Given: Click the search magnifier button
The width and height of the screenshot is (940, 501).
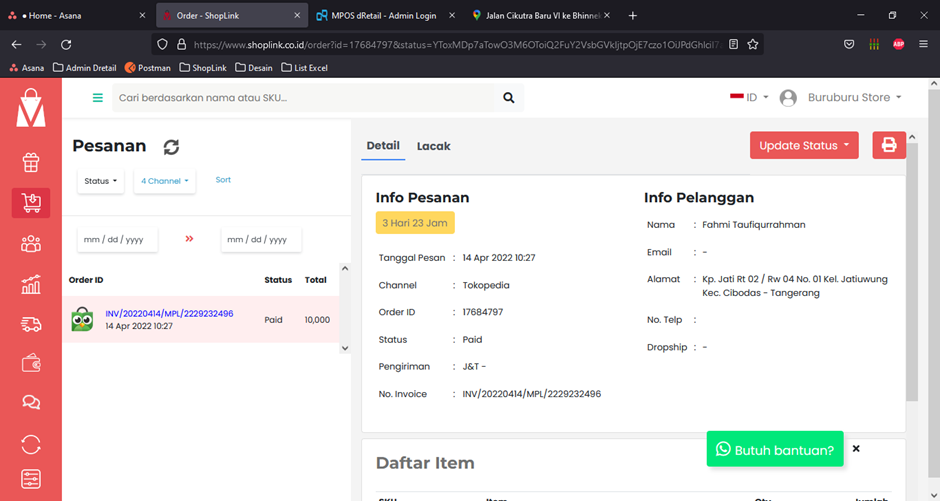Looking at the screenshot, I should 509,98.
